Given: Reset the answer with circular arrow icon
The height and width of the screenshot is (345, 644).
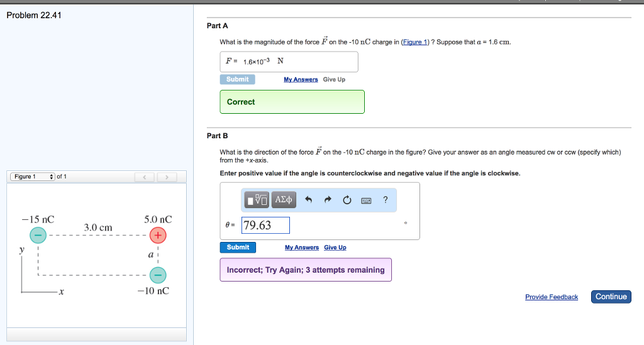Looking at the screenshot, I should (x=347, y=200).
